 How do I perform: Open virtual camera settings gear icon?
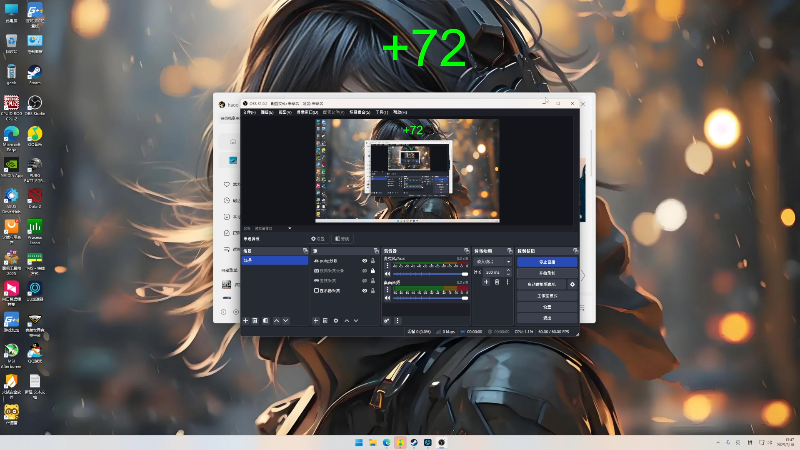572,284
